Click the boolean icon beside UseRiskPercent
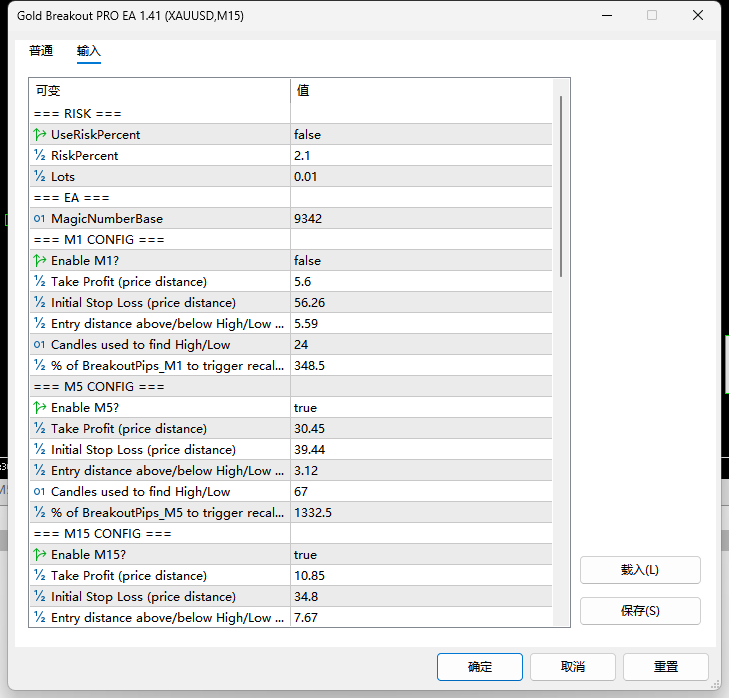The image size is (729, 698). click(40, 135)
